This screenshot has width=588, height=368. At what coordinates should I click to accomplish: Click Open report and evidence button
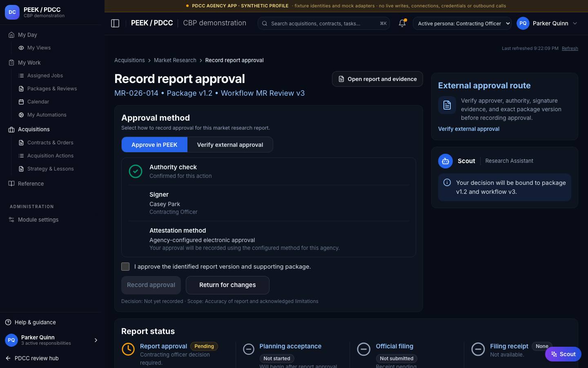(x=377, y=79)
